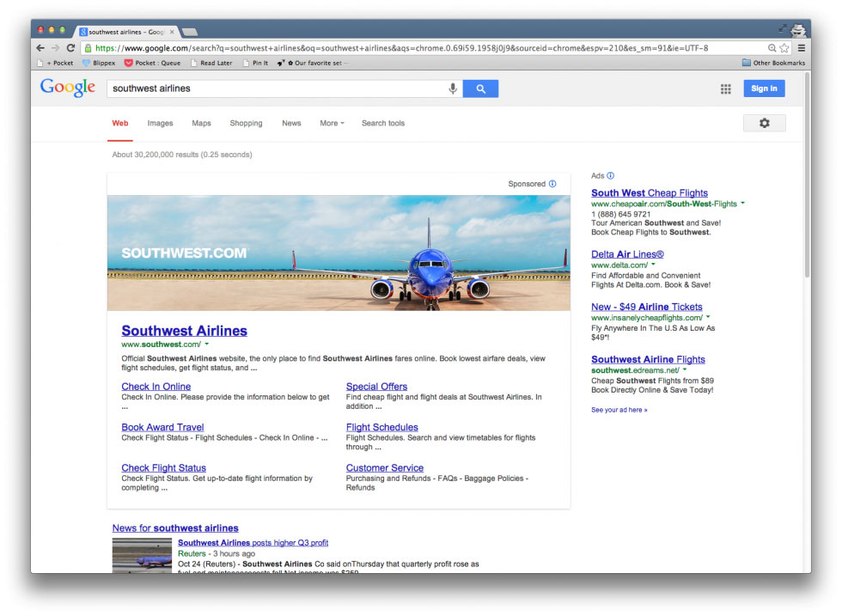
Task: Expand the arrow next to www.southwest.com/
Action: [207, 344]
